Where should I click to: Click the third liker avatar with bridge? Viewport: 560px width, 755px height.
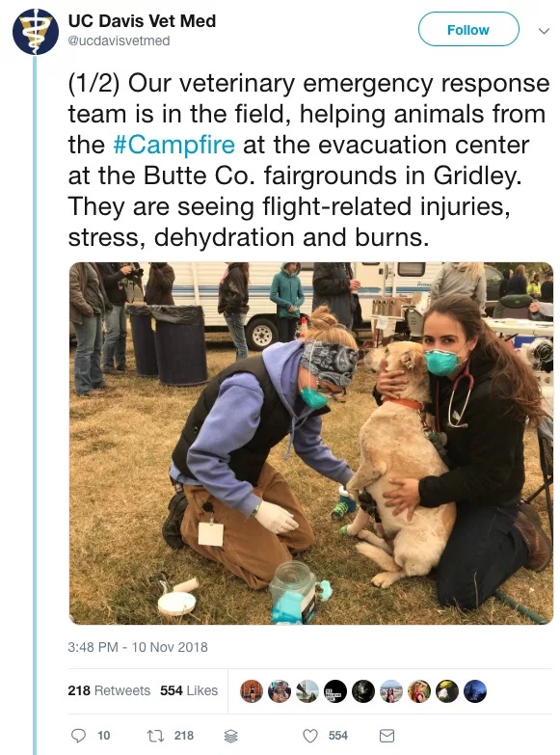pos(307,691)
